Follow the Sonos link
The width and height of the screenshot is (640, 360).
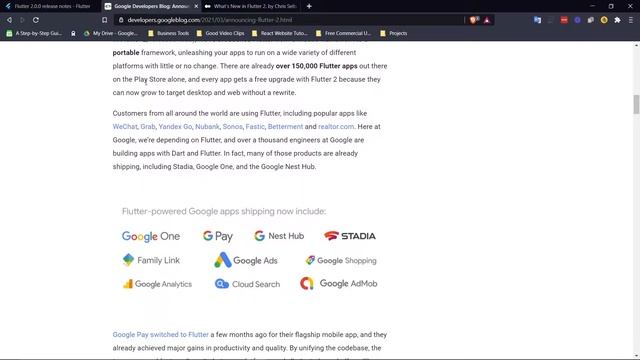[233, 127]
